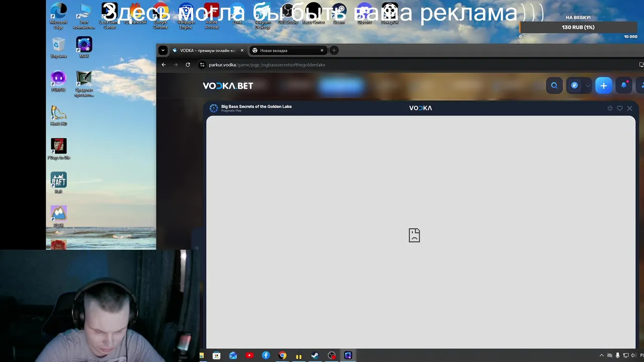
Task: Open Telegram Desktop shortcut
Action: tap(263, 16)
